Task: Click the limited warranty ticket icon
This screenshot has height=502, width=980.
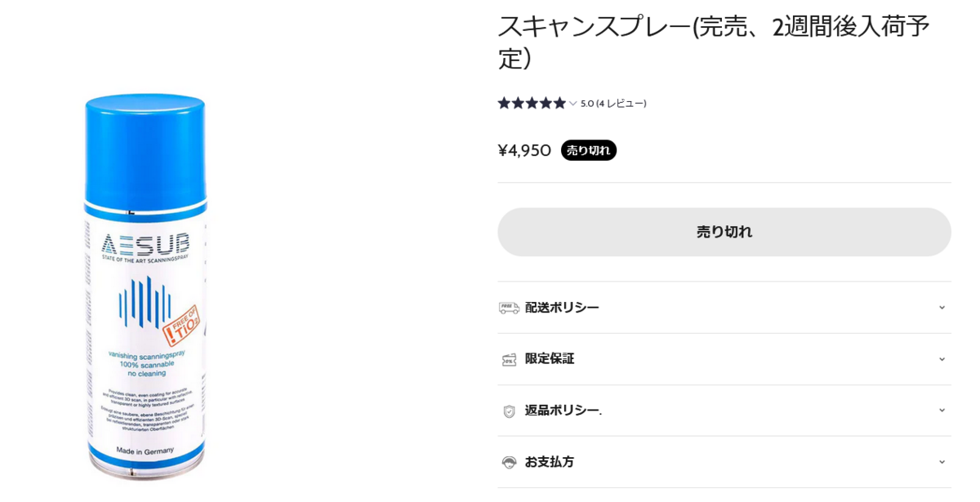Action: click(x=509, y=359)
